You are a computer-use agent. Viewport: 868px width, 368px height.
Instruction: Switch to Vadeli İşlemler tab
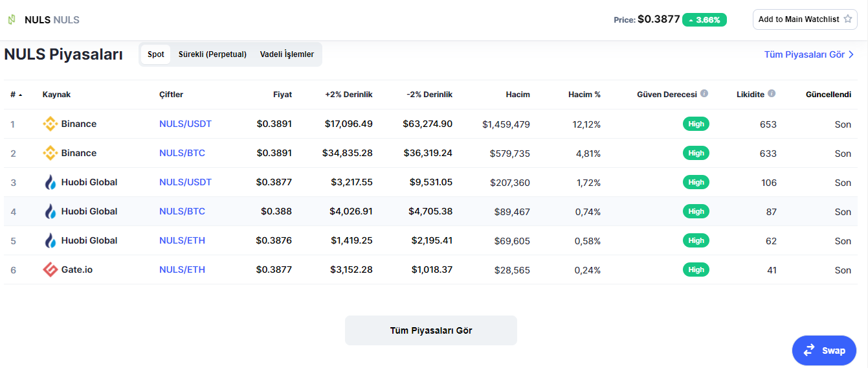(287, 54)
